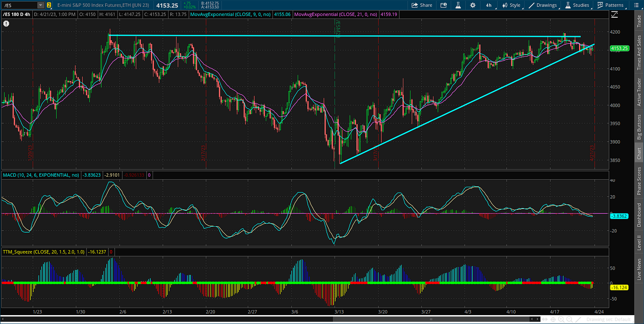This screenshot has width=644, height=324.
Task: Select the active drawing tool line icon
Action: coord(578,319)
